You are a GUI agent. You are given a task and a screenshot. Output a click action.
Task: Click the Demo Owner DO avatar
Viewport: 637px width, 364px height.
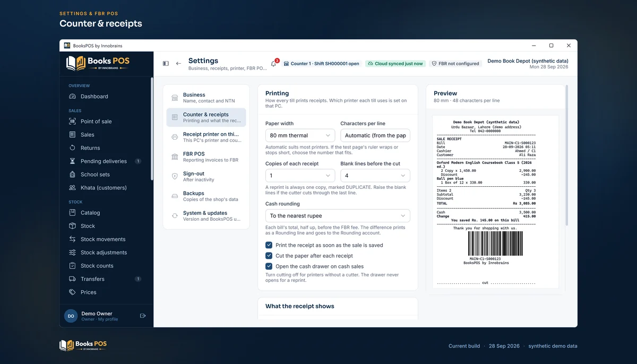coord(71,316)
